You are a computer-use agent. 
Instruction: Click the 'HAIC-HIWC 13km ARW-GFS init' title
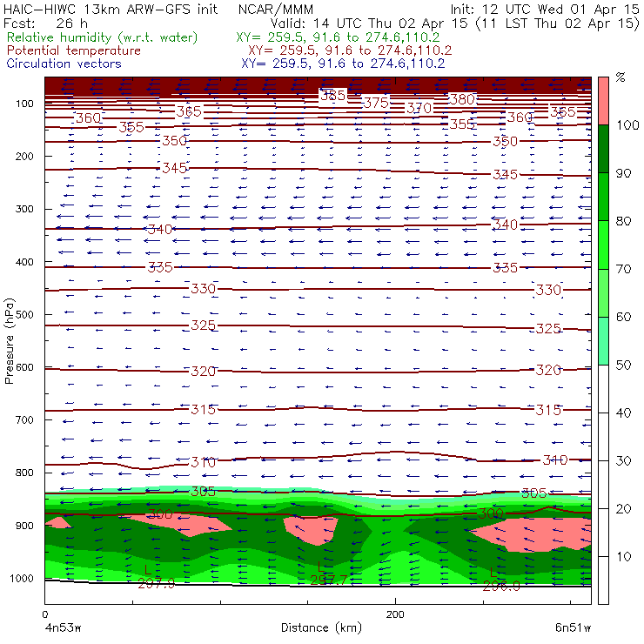111,9
